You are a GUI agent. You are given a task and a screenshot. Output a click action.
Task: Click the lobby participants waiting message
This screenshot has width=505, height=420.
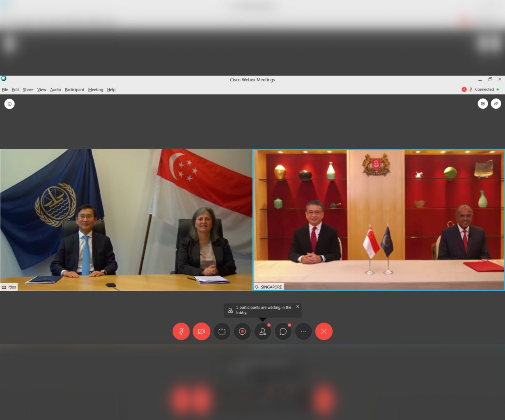point(263,310)
